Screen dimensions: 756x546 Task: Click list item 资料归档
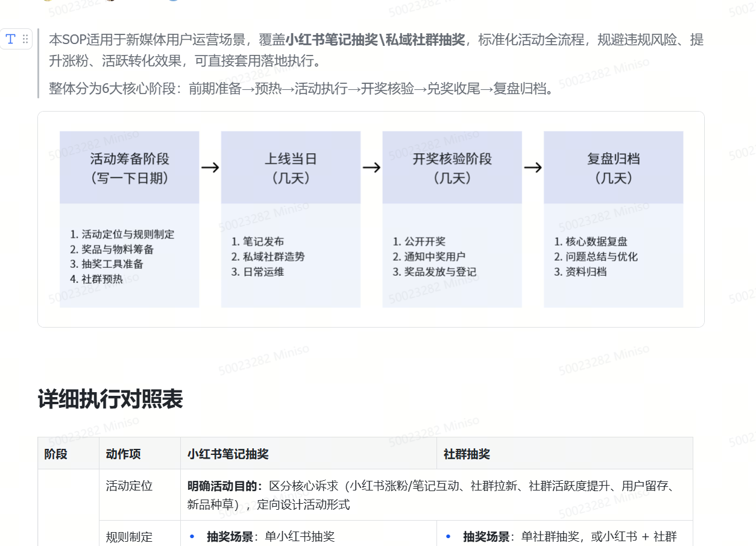581,271
